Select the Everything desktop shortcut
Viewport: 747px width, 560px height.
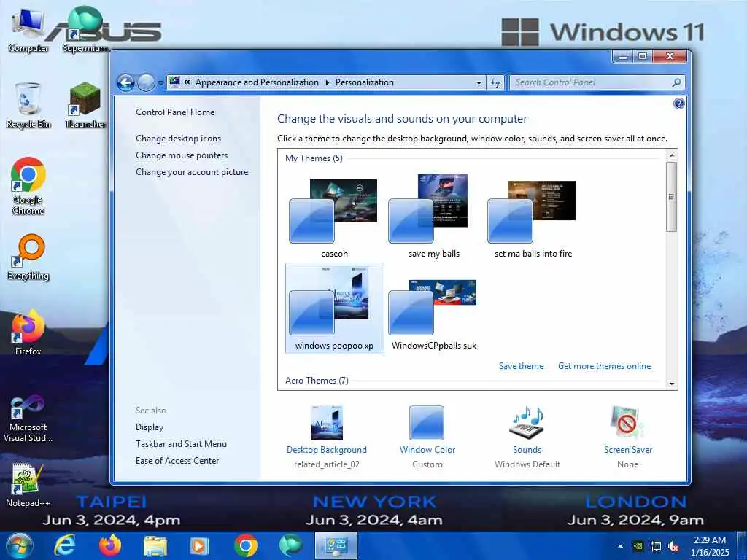[x=28, y=257]
